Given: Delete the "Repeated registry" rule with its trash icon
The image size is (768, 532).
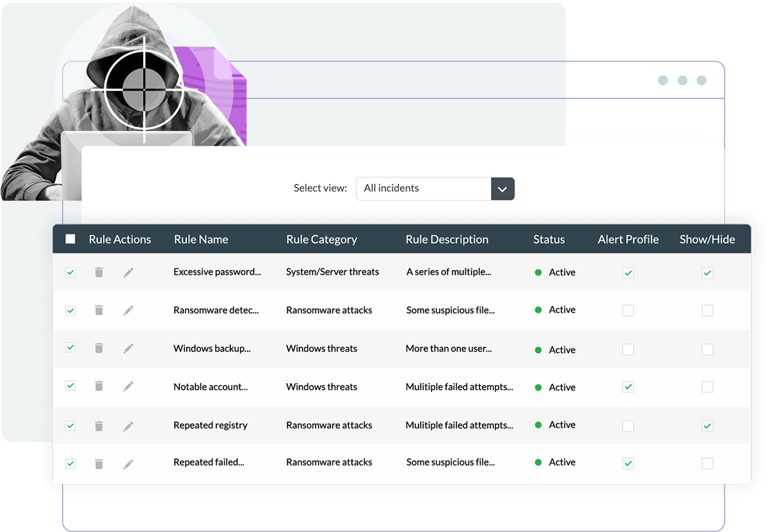Looking at the screenshot, I should 99,425.
